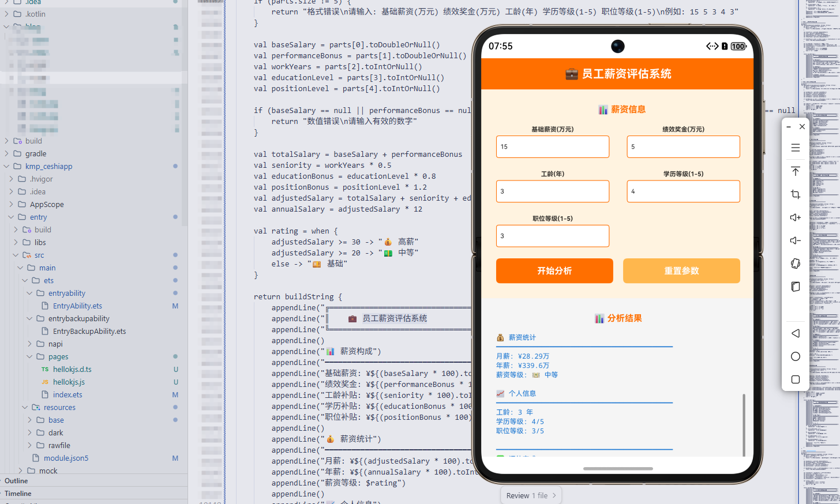The width and height of the screenshot is (840, 504).
Task: Click the code minimap on right edge
Action: coord(820,252)
